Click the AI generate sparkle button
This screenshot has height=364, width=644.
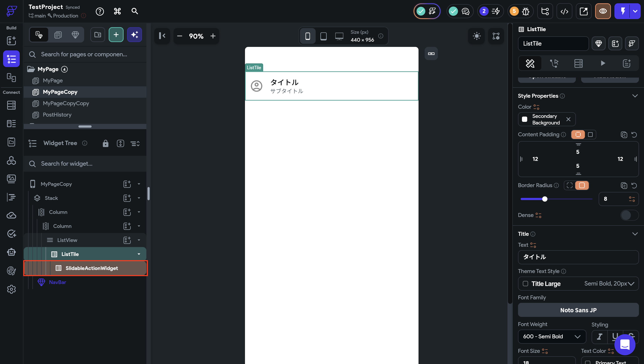click(135, 35)
